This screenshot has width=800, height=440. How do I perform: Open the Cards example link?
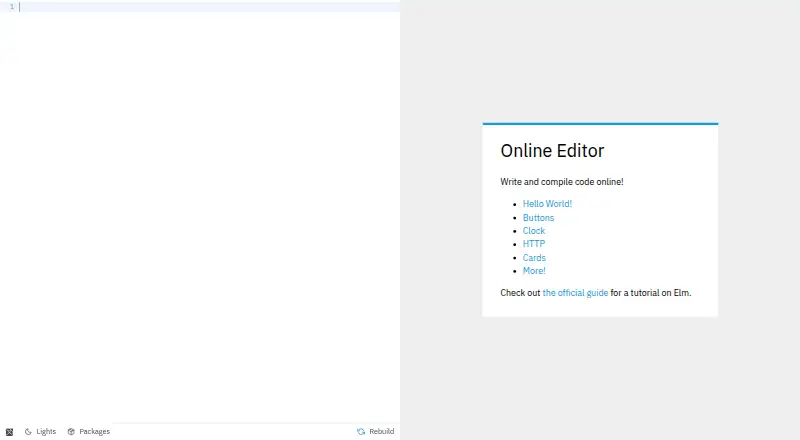click(x=534, y=258)
